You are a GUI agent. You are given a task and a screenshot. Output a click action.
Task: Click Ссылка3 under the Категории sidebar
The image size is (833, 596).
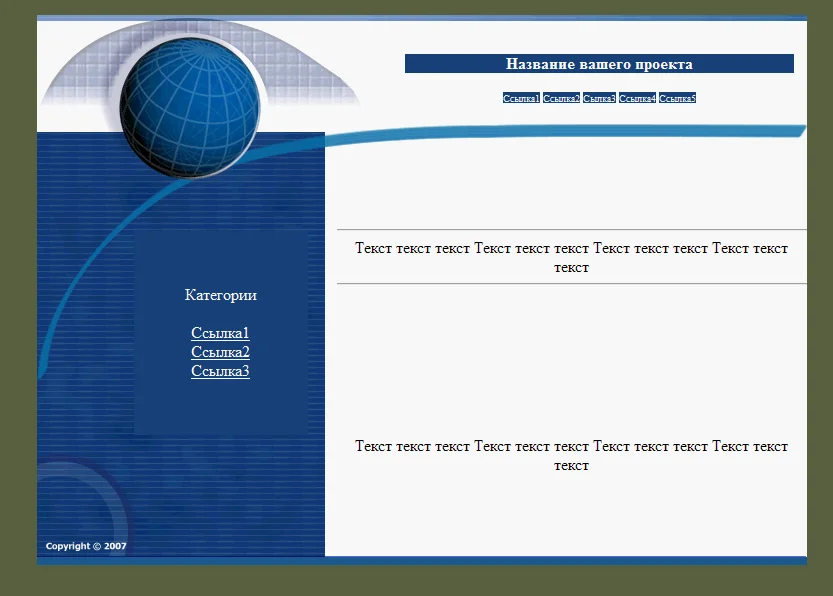tap(220, 371)
